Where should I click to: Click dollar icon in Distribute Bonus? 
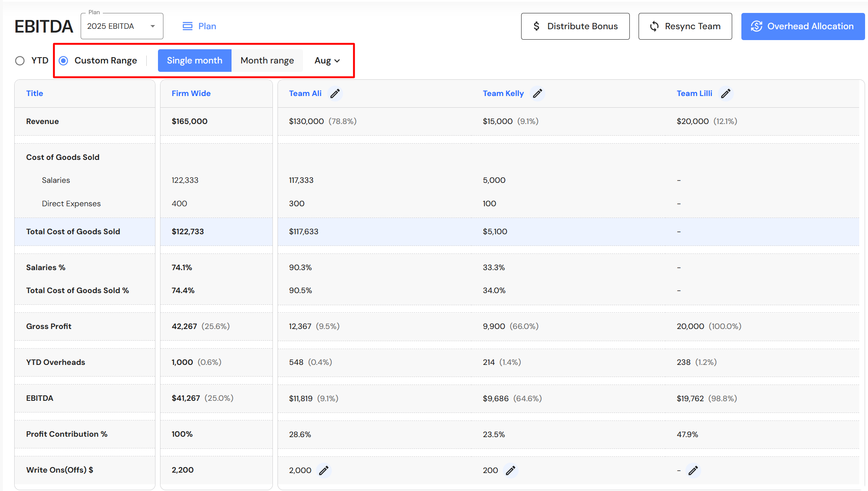[537, 26]
